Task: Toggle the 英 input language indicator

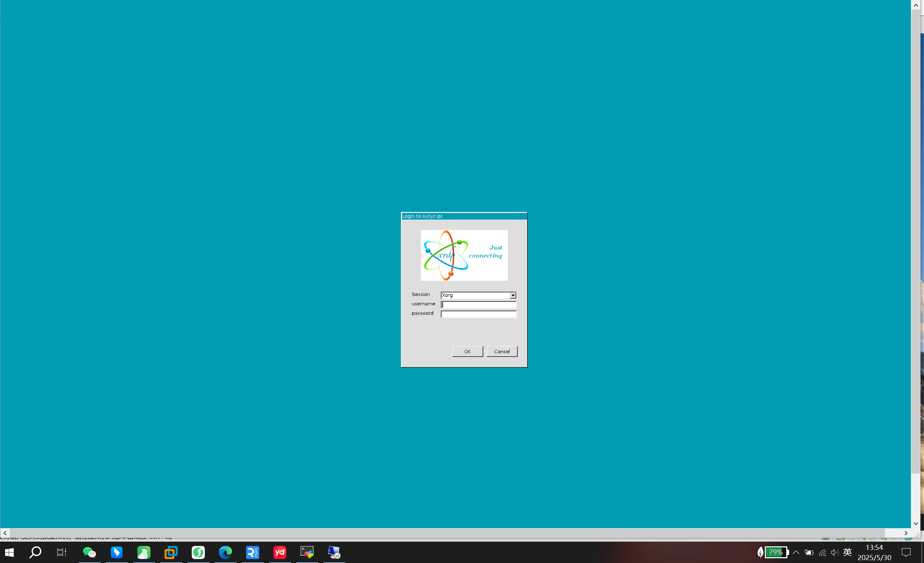Action: pos(847,552)
